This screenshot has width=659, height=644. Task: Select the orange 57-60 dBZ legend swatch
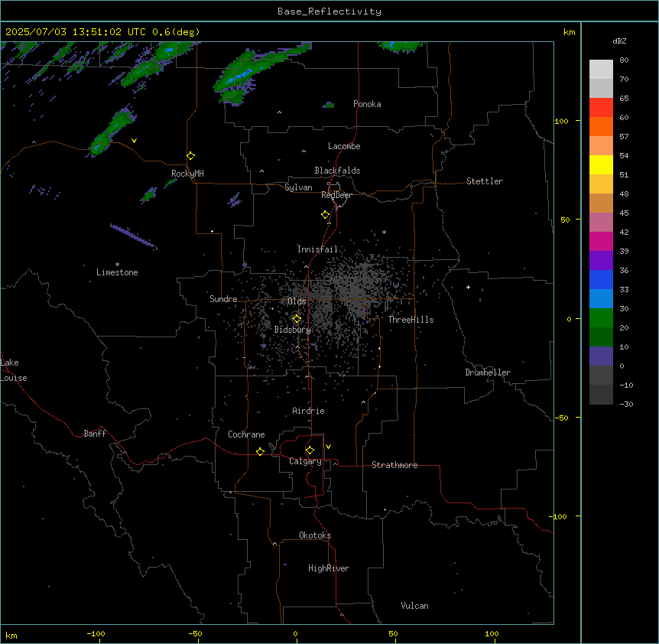coord(601,126)
